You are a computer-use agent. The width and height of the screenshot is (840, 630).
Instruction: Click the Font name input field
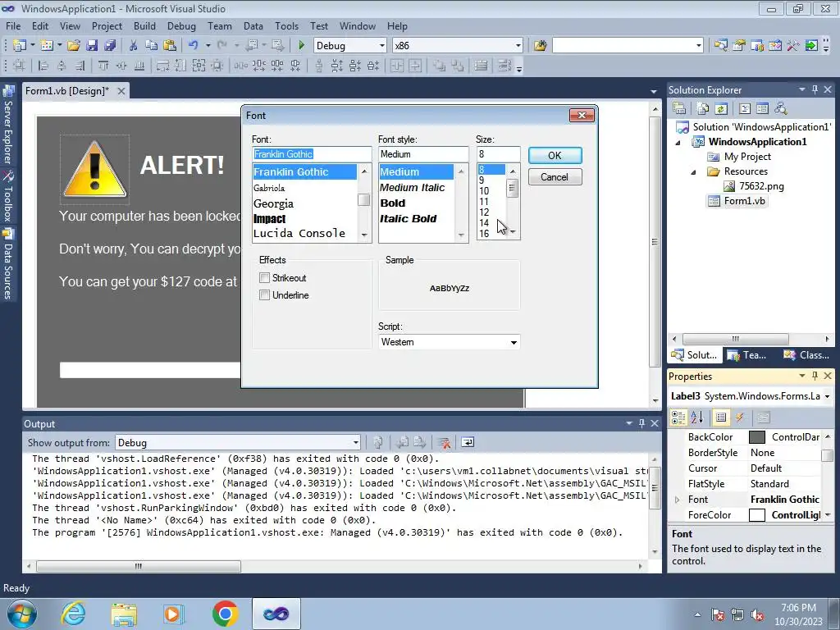[312, 154]
